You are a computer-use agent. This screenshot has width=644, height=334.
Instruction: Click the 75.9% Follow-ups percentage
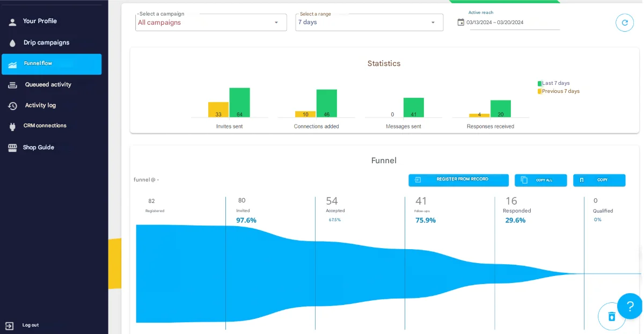426,220
